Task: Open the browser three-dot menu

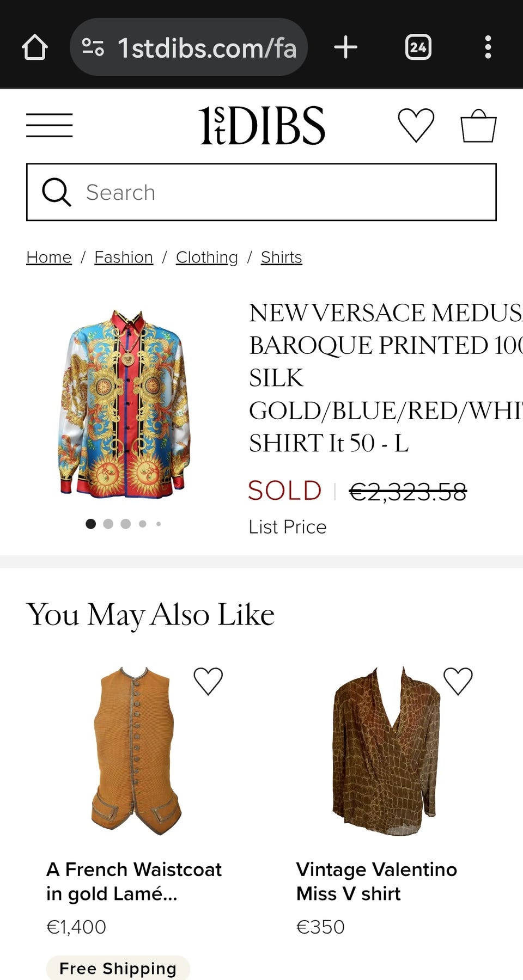Action: coord(488,48)
